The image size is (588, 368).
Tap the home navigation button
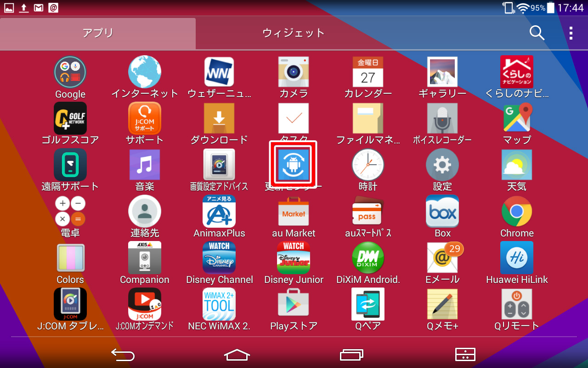click(237, 354)
